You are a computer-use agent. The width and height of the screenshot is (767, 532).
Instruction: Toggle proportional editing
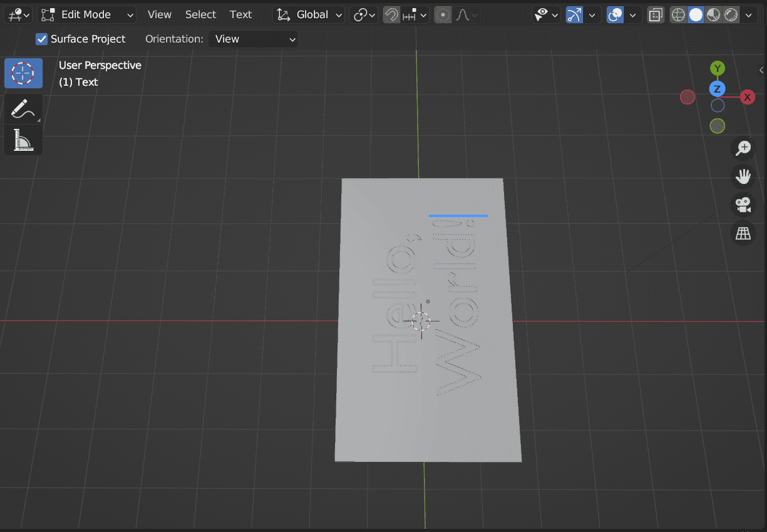point(443,14)
